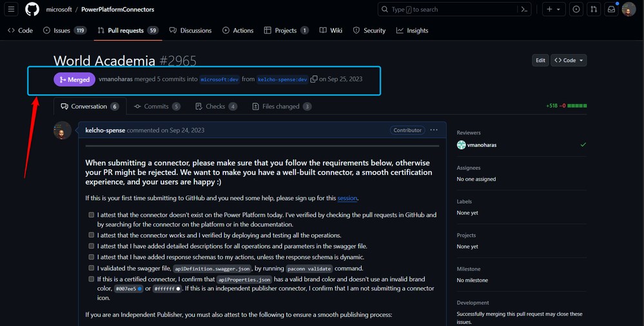Click the Labels 'None yet' text
644x326 pixels.
467,212
